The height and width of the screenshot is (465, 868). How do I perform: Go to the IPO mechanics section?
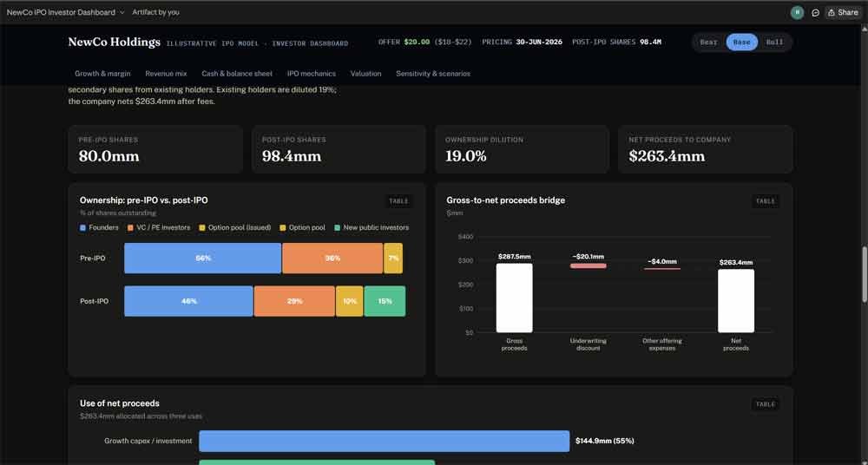pos(311,73)
